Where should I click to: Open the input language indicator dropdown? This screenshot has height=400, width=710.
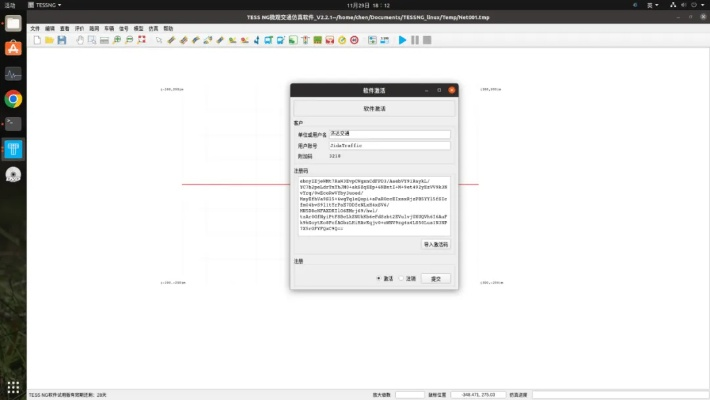point(652,5)
